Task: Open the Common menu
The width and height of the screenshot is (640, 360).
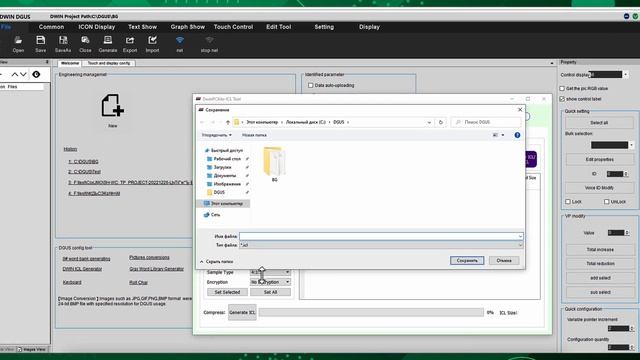Action: [x=51, y=27]
